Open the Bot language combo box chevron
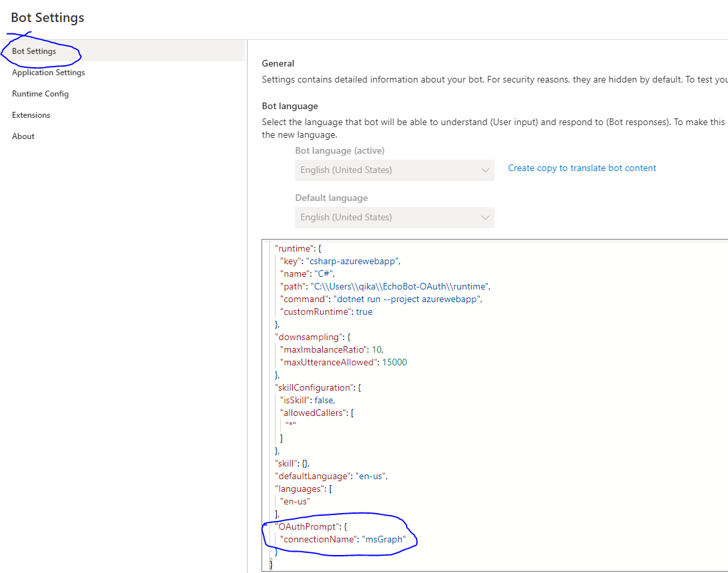Image resolution: width=728 pixels, height=573 pixels. [x=485, y=170]
